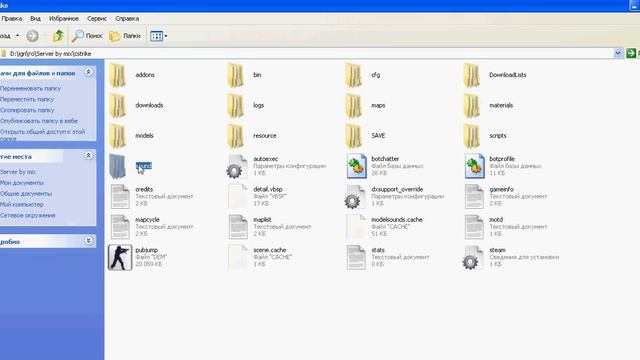Viewport: 640px width, 360px height.
Task: Open the Поиск search toolbar button
Action: pyautogui.click(x=87, y=36)
